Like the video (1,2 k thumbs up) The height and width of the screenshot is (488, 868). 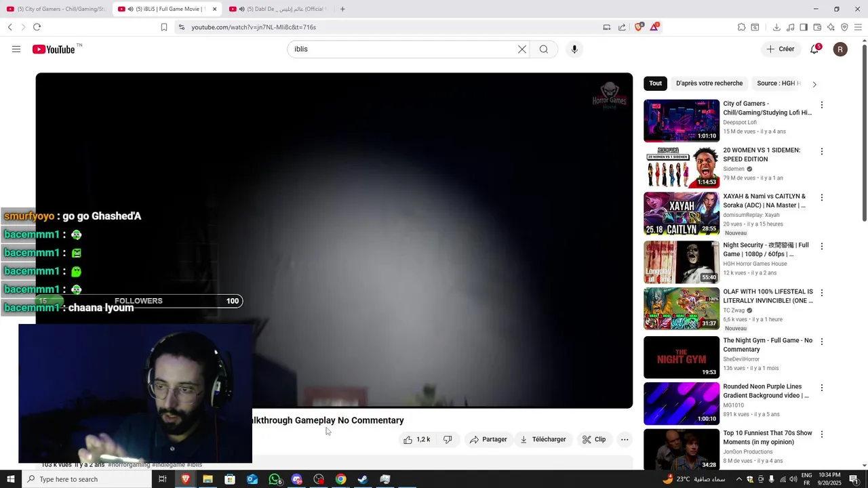(416, 440)
